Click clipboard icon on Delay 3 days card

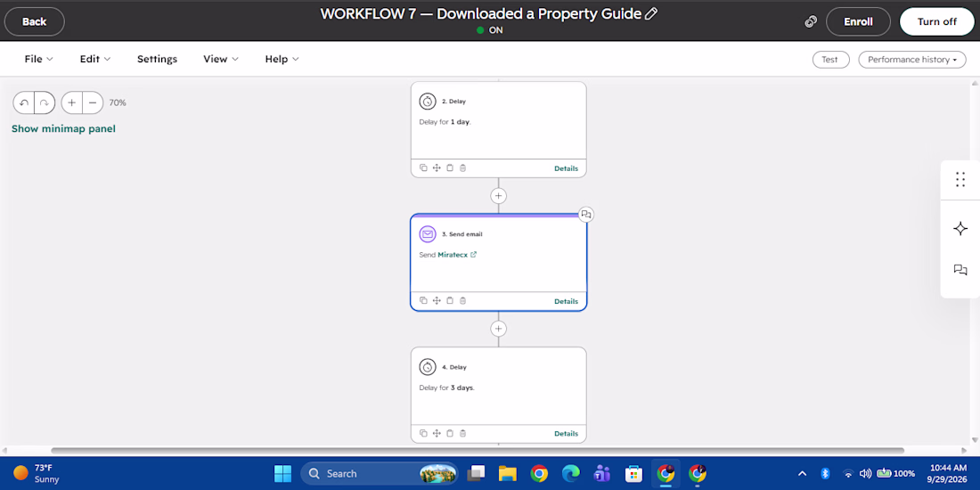[449, 433]
